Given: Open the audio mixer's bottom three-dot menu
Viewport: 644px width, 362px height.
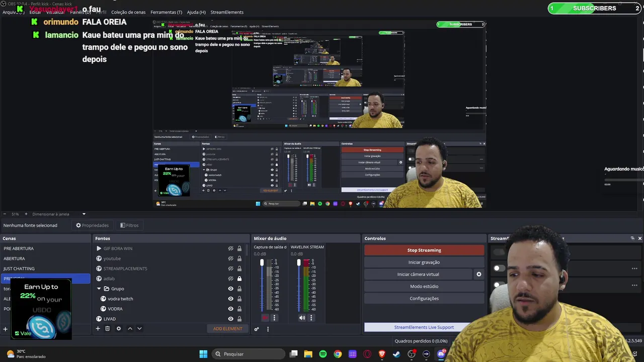Looking at the screenshot, I should point(268,329).
